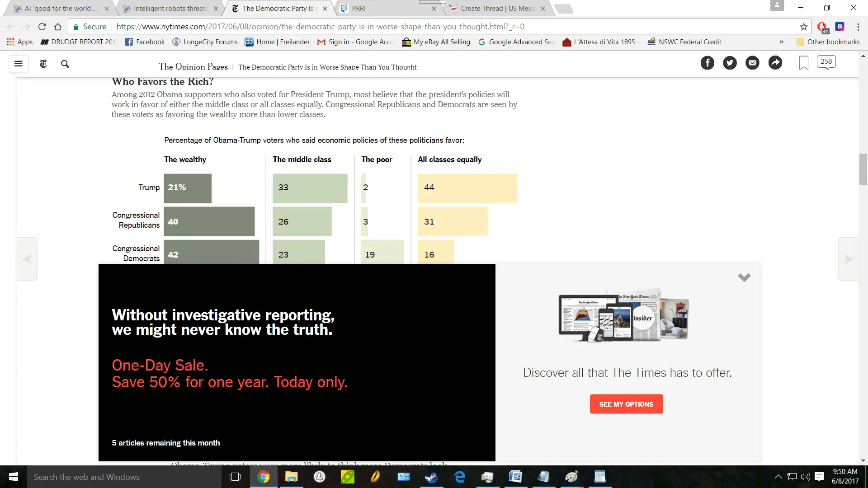Click the NYT search magnifier icon
The height and width of the screenshot is (488, 868).
[65, 64]
